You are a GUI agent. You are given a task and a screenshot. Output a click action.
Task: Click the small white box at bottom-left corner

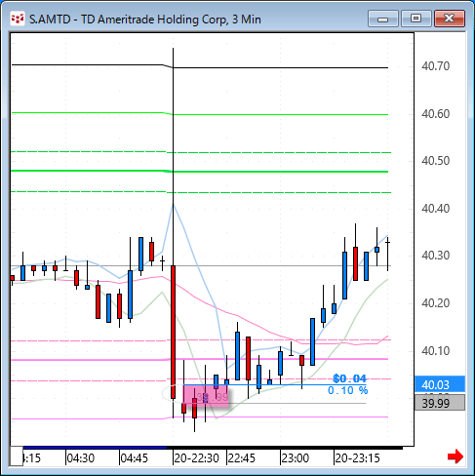tap(17, 456)
